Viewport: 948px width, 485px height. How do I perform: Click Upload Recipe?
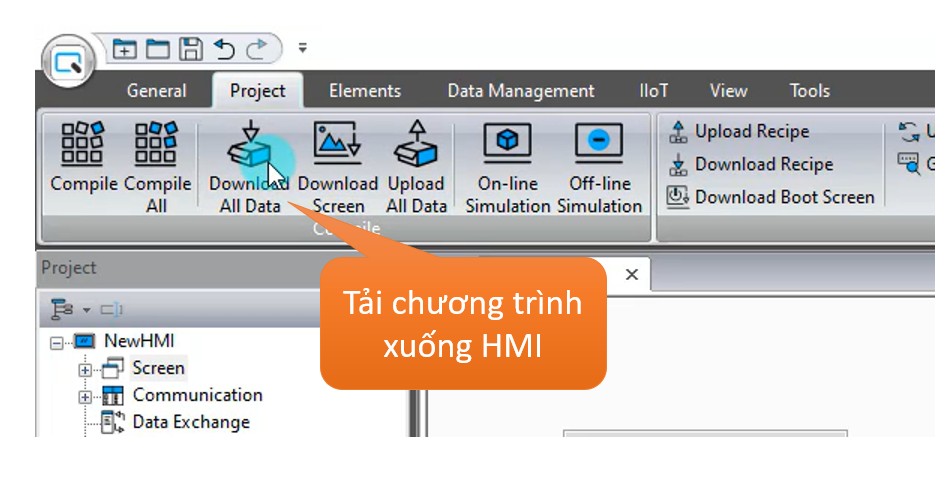[x=739, y=131]
